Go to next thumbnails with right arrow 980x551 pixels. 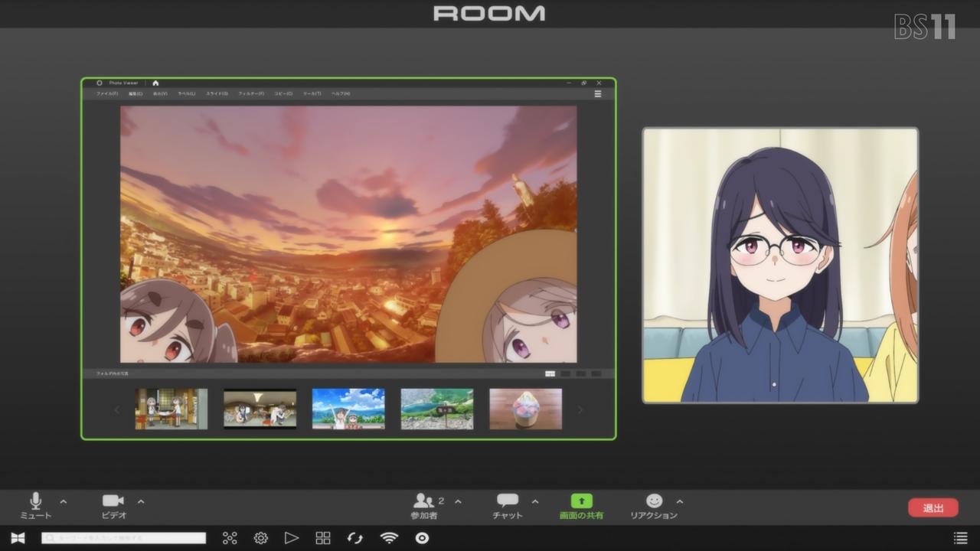pos(580,409)
